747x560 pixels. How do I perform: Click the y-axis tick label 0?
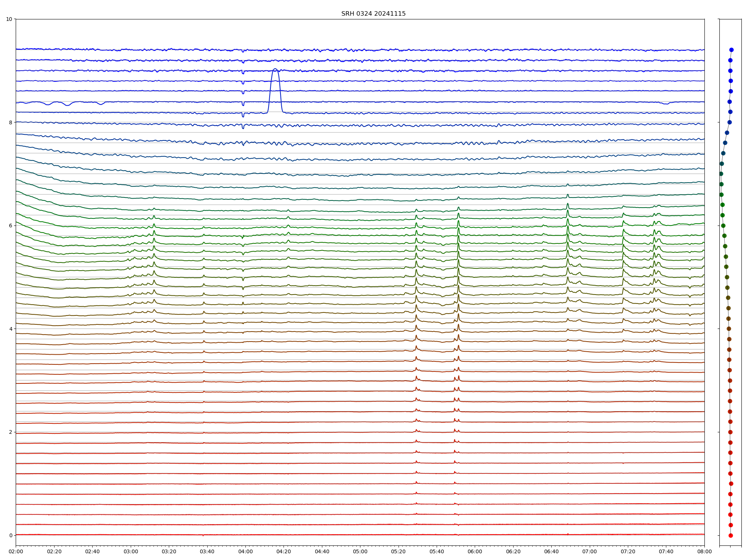[x=10, y=535]
